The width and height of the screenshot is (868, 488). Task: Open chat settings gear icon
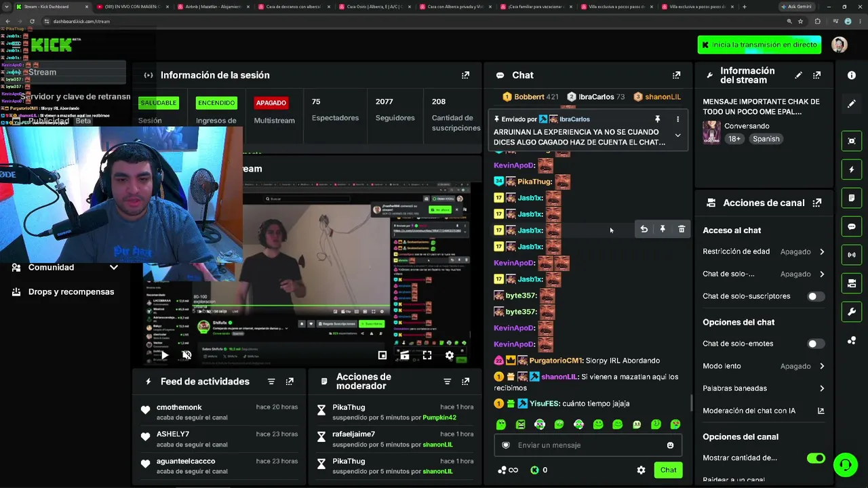point(641,470)
